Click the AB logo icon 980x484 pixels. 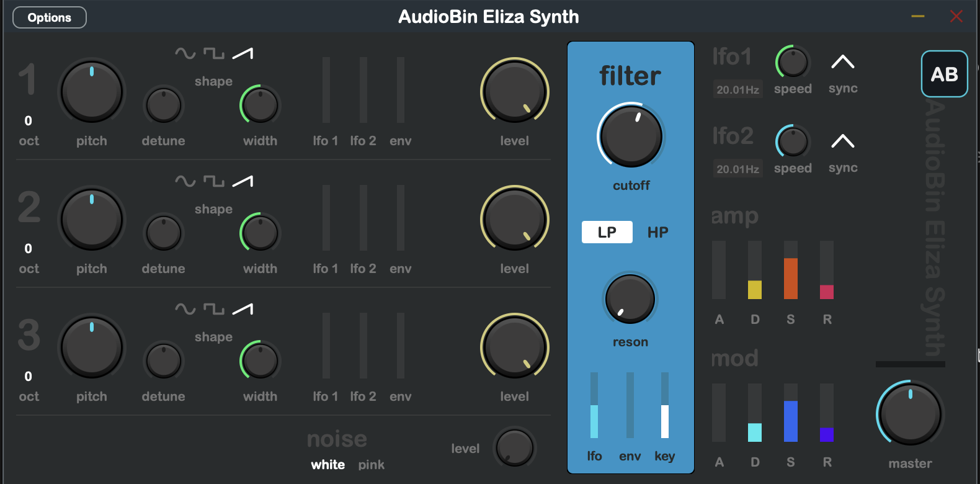[x=944, y=74]
